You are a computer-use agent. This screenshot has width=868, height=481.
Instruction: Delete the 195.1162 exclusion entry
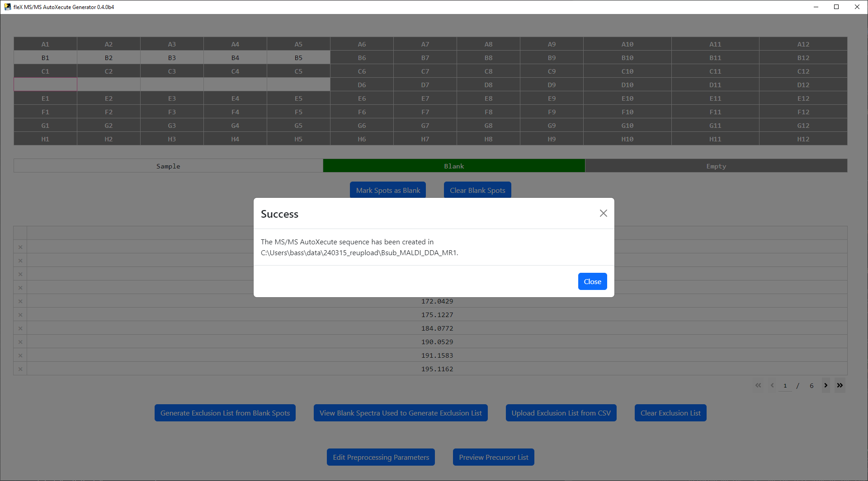click(x=20, y=369)
